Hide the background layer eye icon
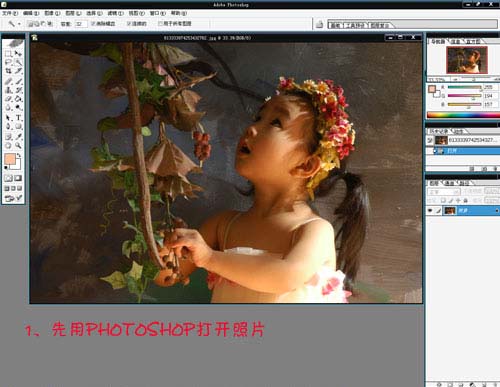500x387 pixels. (430, 210)
